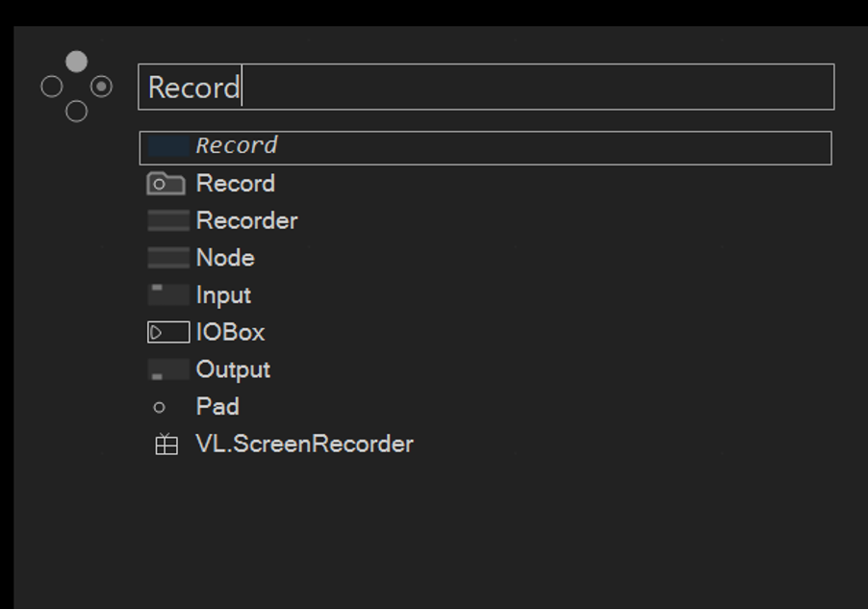
Task: Click the folder icon next to Record
Action: 166,184
